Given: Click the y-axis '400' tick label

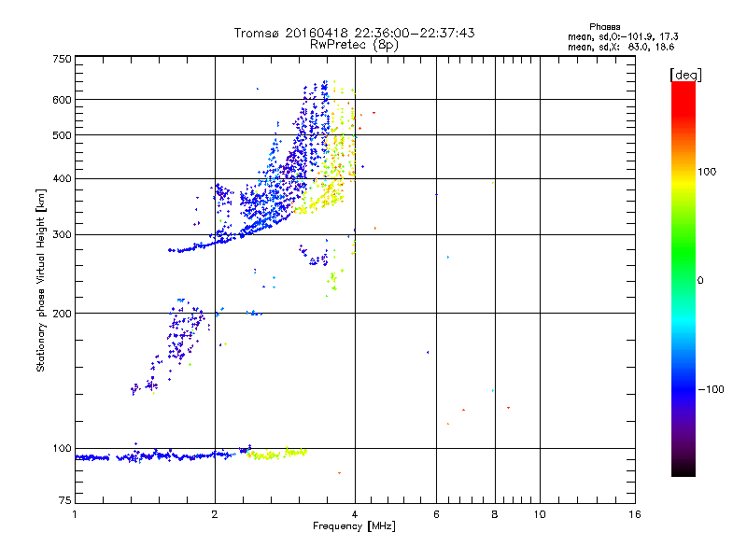Looking at the screenshot, I should pyautogui.click(x=63, y=178).
